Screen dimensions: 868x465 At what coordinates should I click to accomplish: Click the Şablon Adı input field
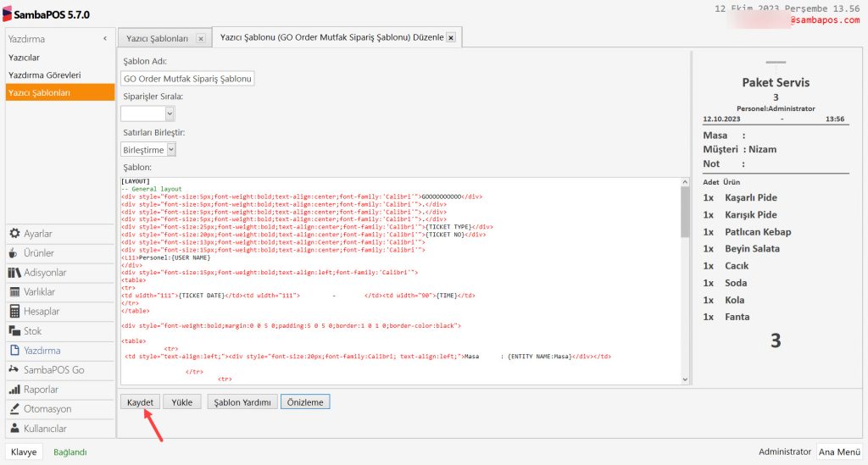point(187,79)
